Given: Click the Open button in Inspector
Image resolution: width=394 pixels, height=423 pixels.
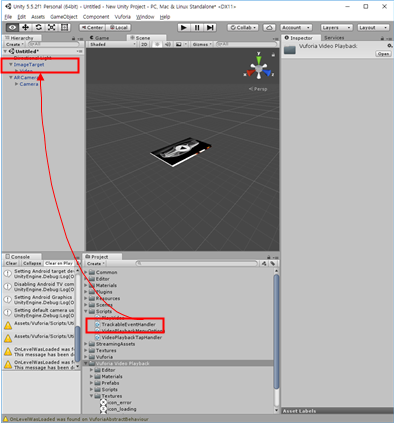Looking at the screenshot, I should click(383, 54).
